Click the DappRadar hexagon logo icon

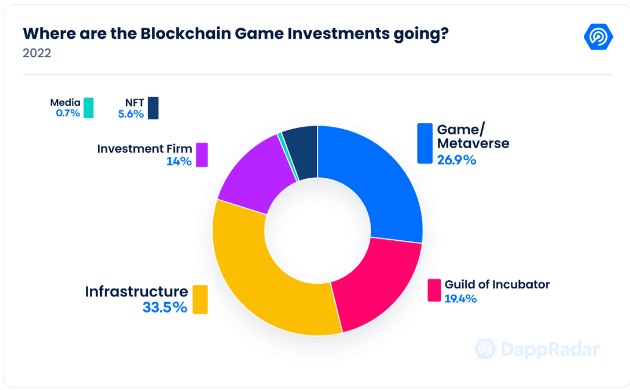(598, 37)
